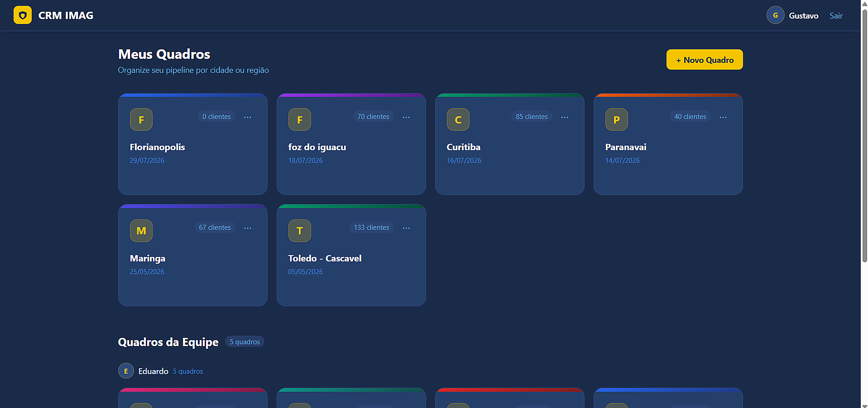Click the Eduardo team member name
The height and width of the screenshot is (408, 868).
[153, 371]
